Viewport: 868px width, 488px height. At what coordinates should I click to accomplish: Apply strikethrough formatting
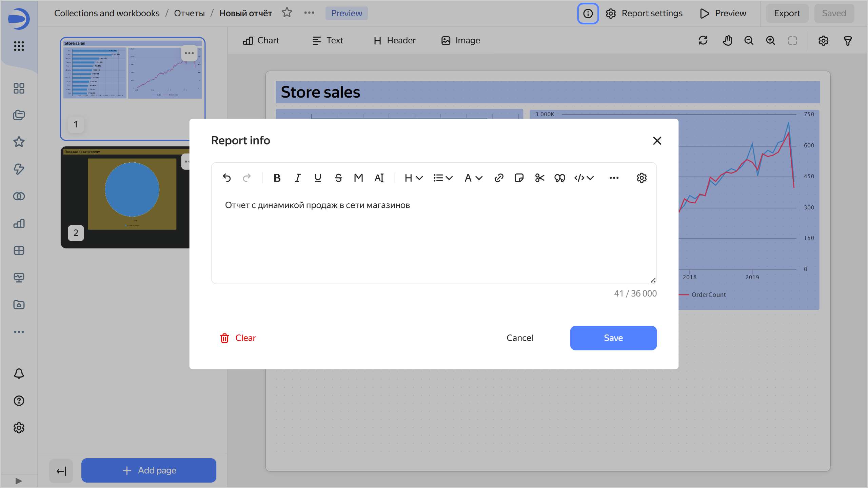(x=338, y=178)
